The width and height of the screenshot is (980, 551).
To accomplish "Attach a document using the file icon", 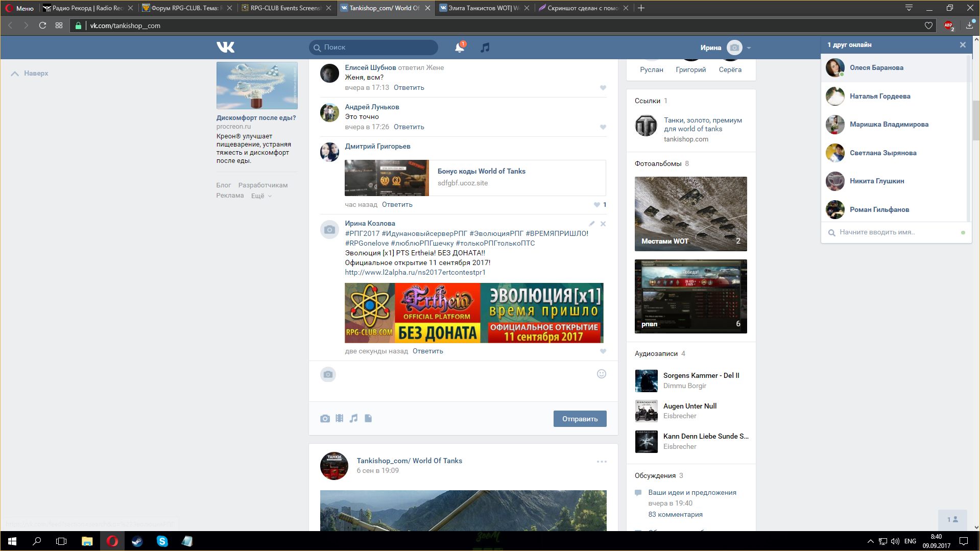I will pyautogui.click(x=368, y=418).
